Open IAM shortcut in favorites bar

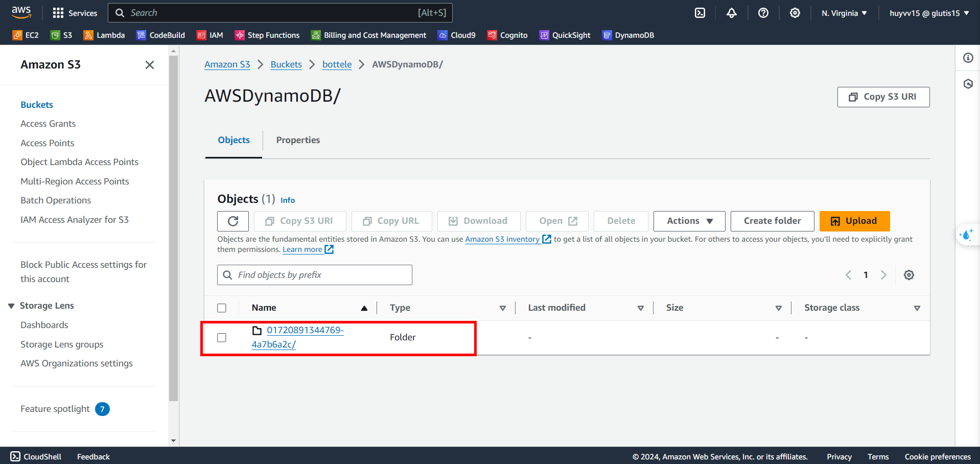point(210,35)
